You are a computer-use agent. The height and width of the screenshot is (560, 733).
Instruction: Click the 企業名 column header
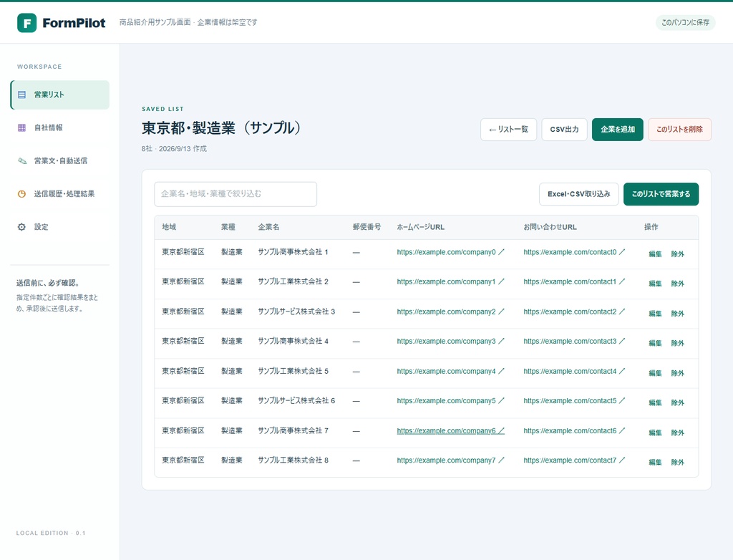[269, 227]
